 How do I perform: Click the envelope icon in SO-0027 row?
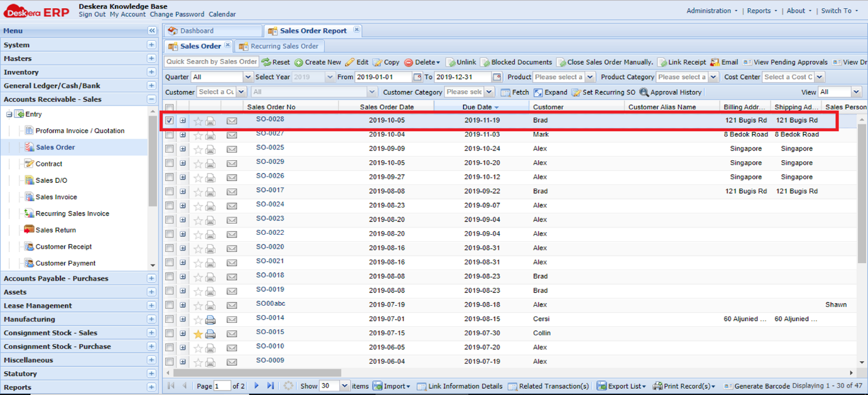coord(232,135)
